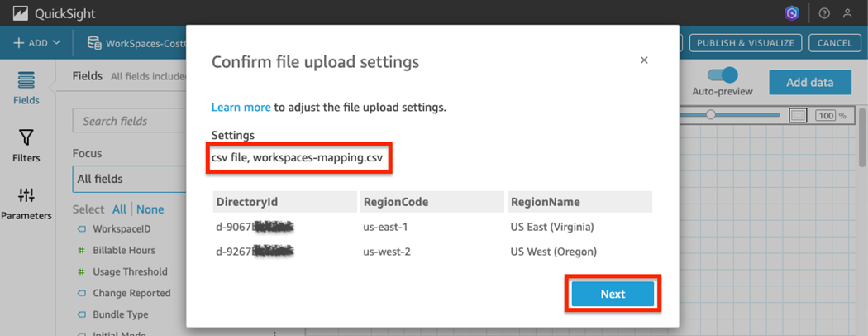Screen dimensions: 868x336
Task: Select the WorkspaceID field
Action: 122,229
